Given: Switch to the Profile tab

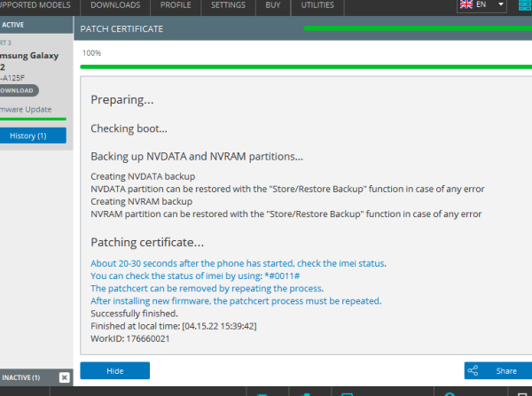Looking at the screenshot, I should point(176,5).
